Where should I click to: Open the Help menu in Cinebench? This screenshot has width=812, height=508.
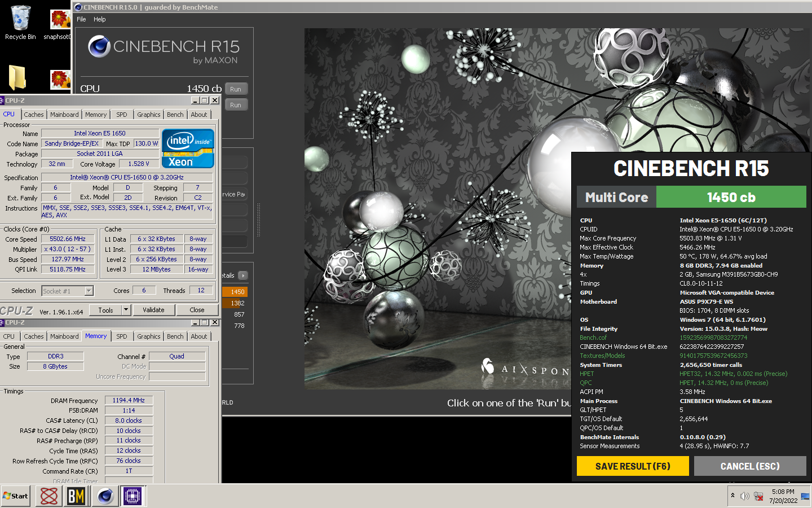click(x=99, y=19)
